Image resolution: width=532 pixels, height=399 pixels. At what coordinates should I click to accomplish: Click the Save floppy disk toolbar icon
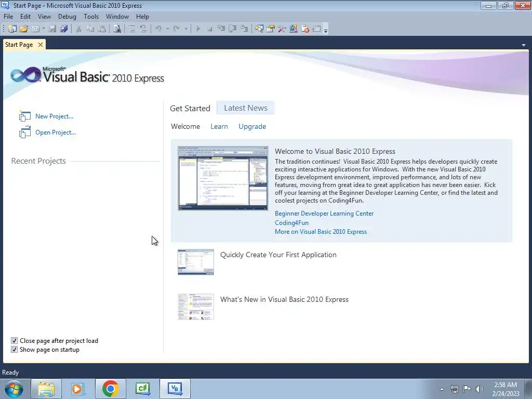(52, 29)
